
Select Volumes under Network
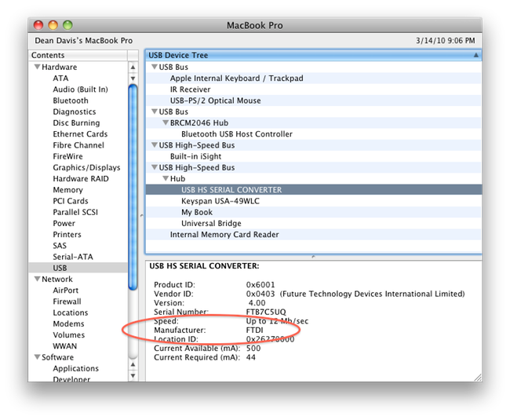[x=68, y=335]
